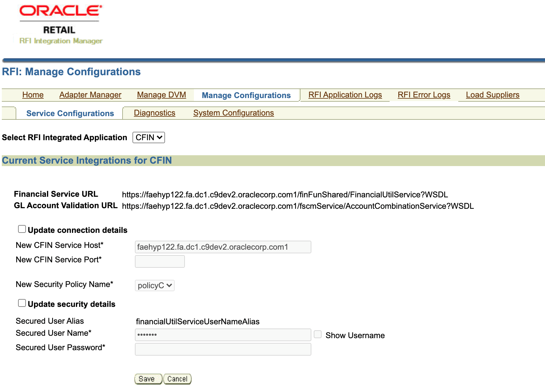545x392 pixels.
Task: Open the Manage DVM tab
Action: click(x=161, y=95)
